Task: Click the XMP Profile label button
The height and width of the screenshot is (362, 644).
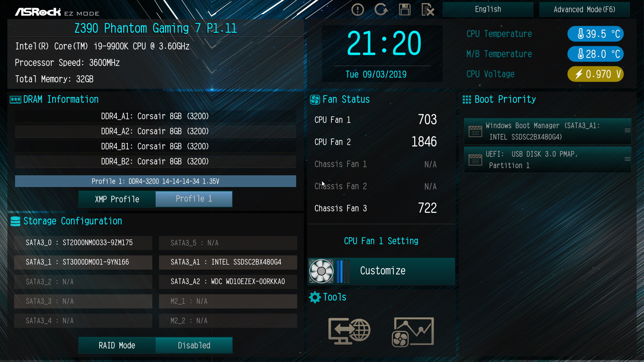Action: (117, 199)
